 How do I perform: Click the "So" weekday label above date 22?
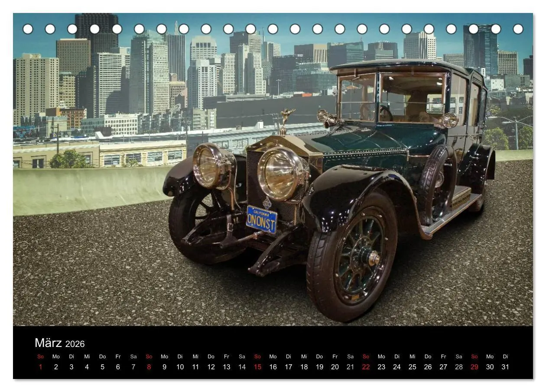click(366, 356)
